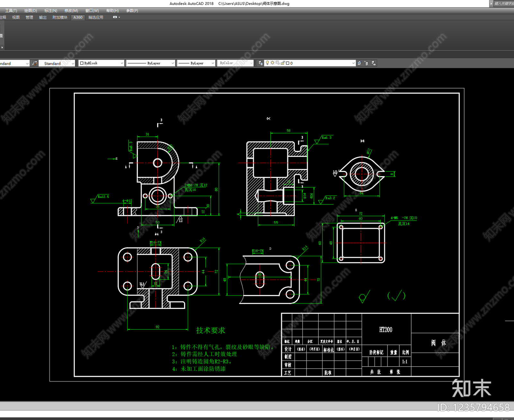The image size is (514, 420).
Task: Toggle layer 0 lock padlock icon
Action: tap(283, 63)
